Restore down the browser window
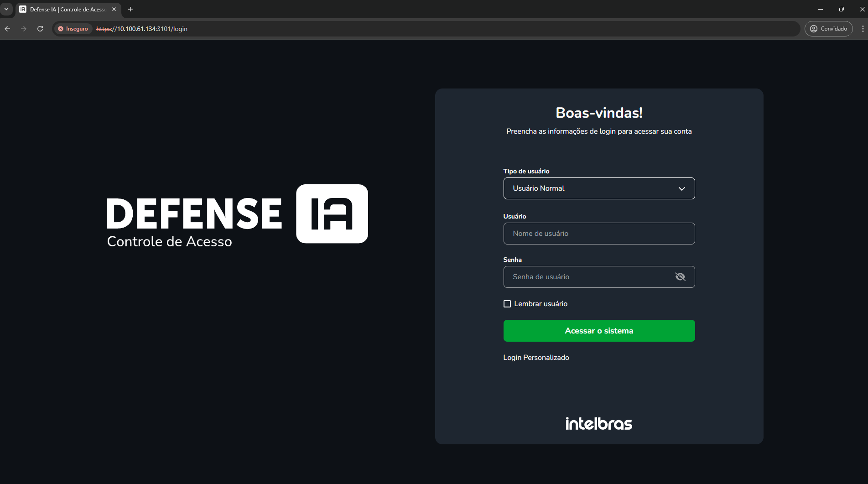This screenshot has height=484, width=868. 842,9
